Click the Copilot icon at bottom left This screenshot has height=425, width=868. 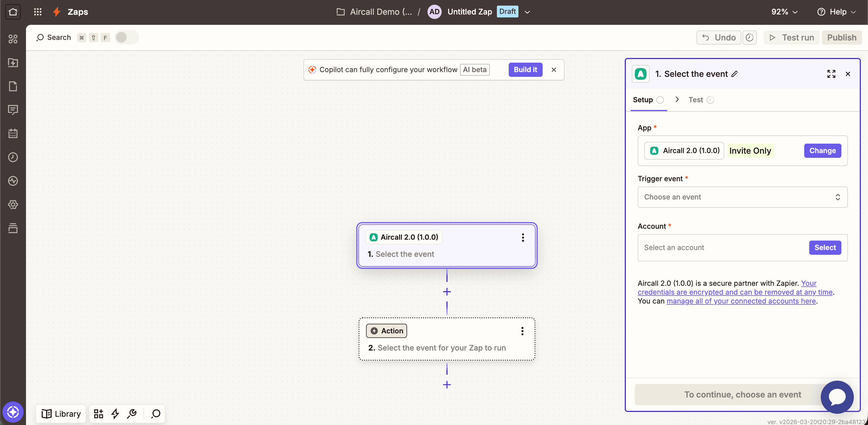tap(13, 412)
